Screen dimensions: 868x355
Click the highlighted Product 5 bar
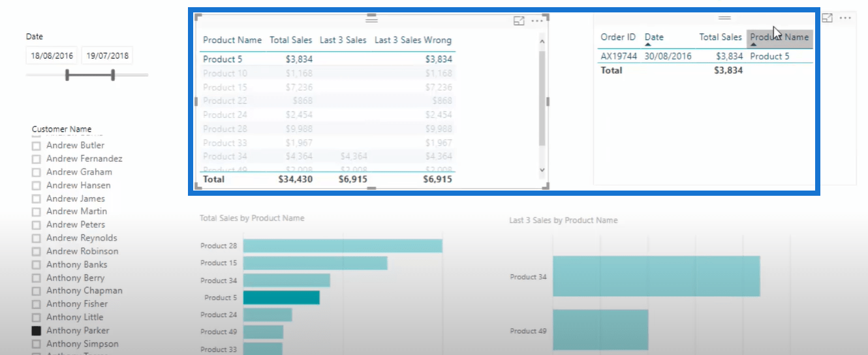click(281, 298)
